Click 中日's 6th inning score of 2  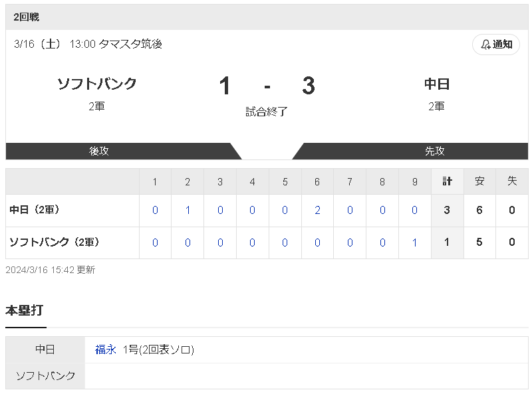(317, 211)
